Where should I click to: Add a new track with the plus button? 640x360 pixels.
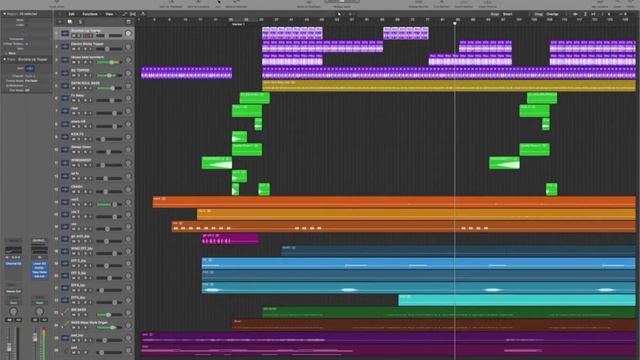60,22
